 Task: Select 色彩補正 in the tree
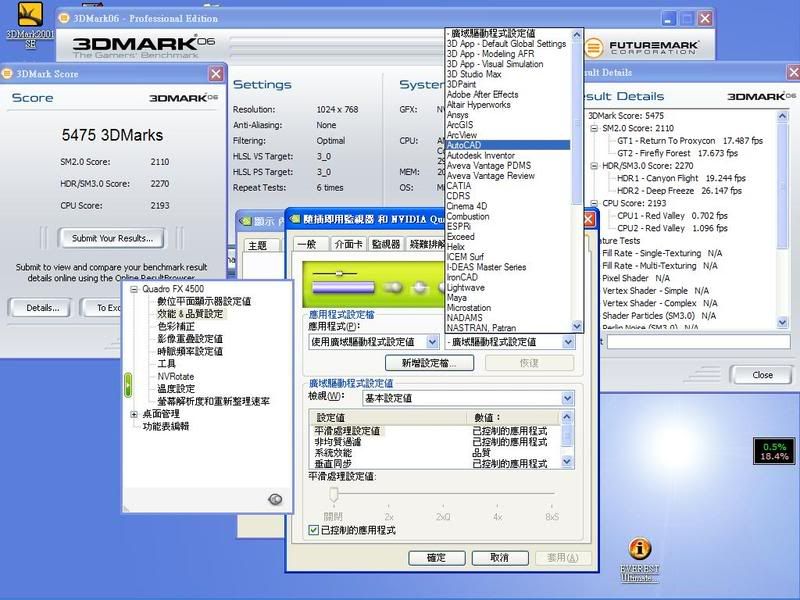coord(176,327)
